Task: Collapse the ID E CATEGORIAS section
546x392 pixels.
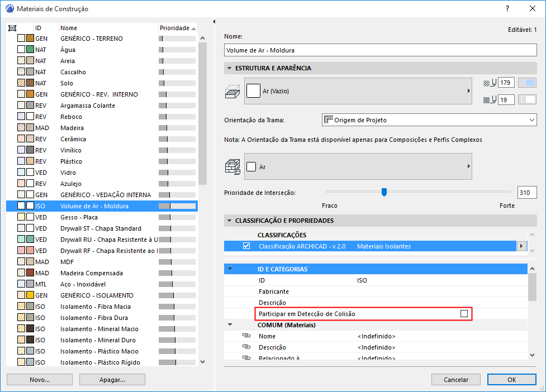Action: [x=231, y=269]
